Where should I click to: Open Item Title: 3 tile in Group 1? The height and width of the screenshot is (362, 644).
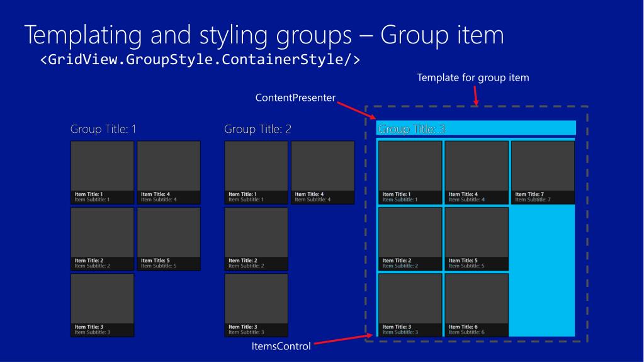[x=102, y=305]
